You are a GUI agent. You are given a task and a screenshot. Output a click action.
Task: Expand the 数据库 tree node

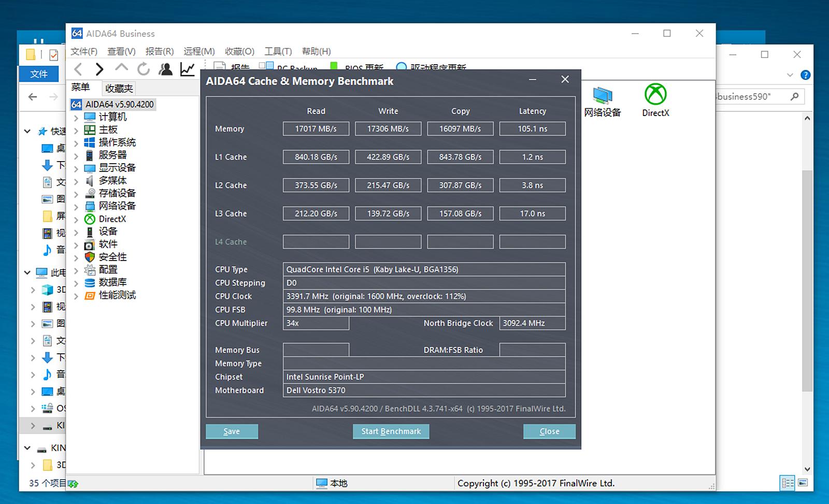76,283
